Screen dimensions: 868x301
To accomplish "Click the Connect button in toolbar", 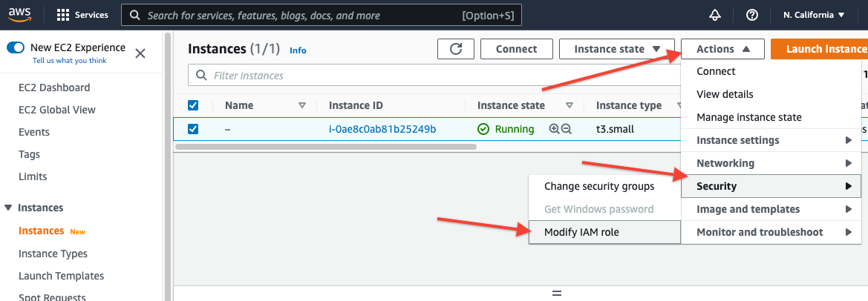I will pos(517,49).
